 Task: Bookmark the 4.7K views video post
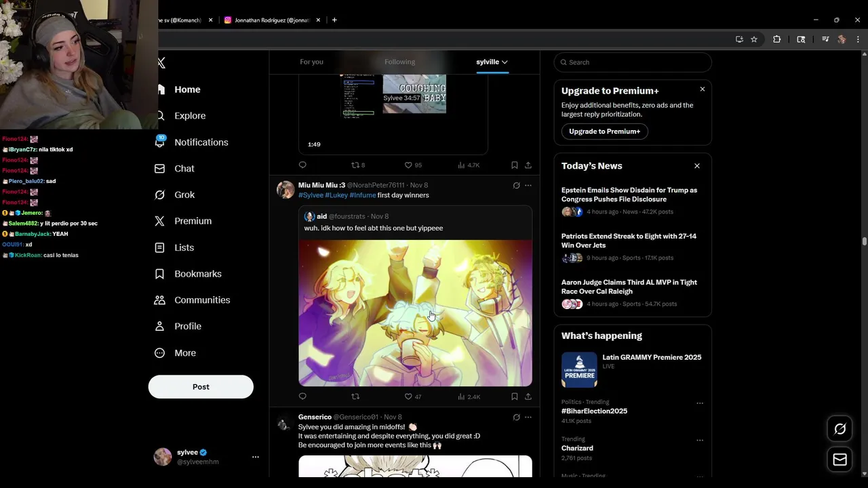coord(514,165)
